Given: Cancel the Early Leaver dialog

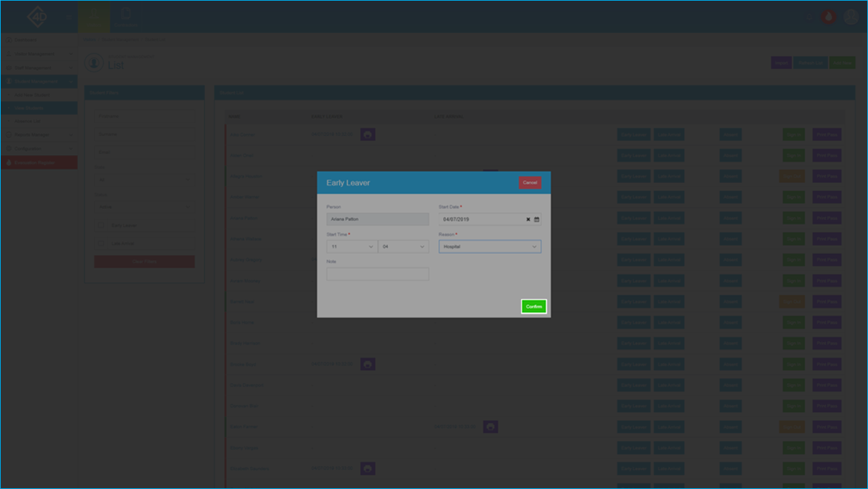Looking at the screenshot, I should click(529, 182).
